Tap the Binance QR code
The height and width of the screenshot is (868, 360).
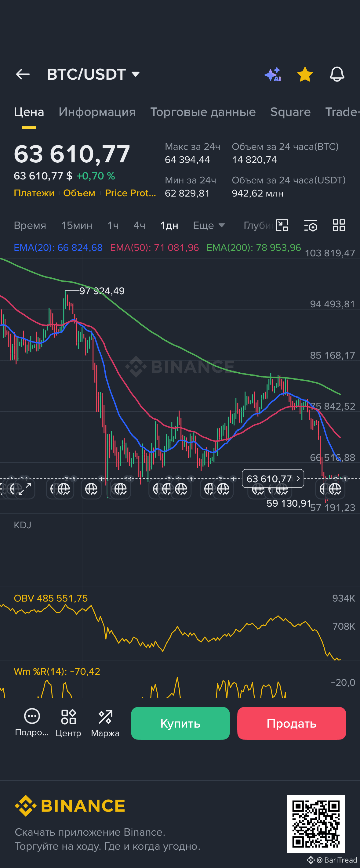point(316,824)
